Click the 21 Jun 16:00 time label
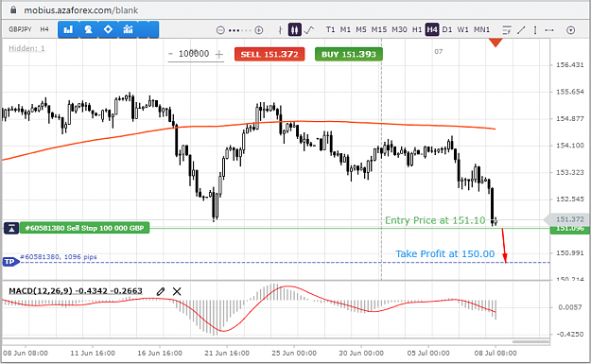The height and width of the screenshot is (364, 591). point(227,353)
